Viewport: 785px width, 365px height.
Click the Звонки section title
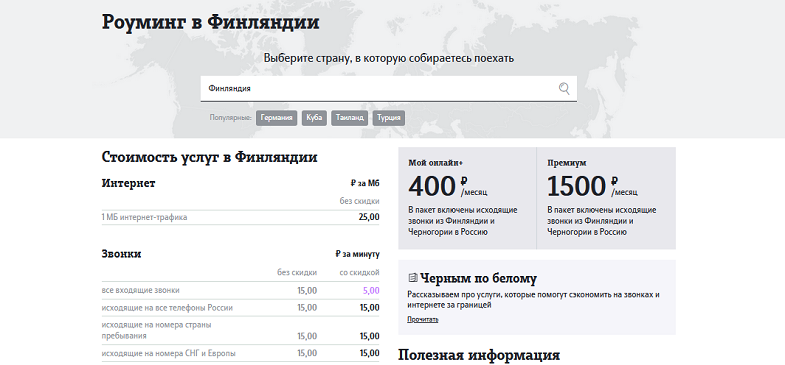[121, 254]
